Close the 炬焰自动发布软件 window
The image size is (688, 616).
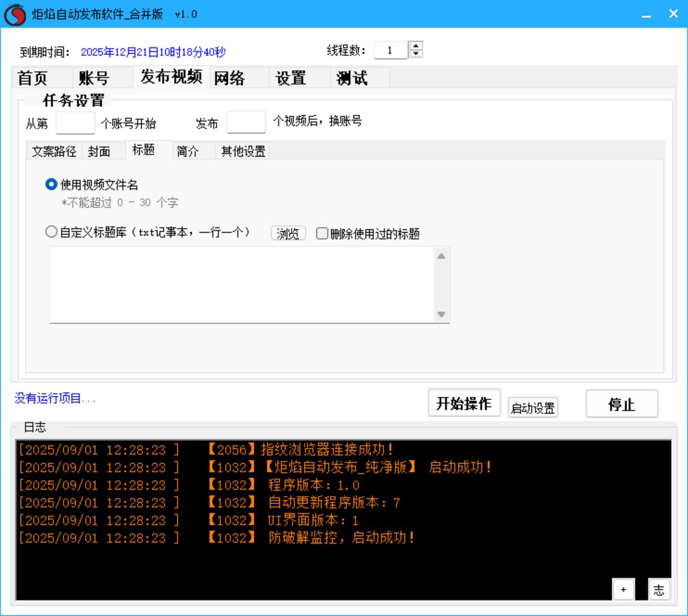point(674,14)
